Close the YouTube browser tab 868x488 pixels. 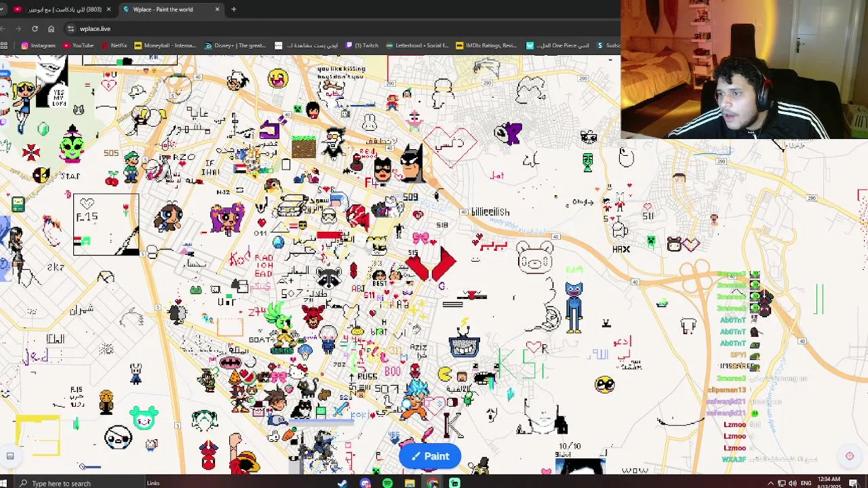pyautogui.click(x=108, y=9)
